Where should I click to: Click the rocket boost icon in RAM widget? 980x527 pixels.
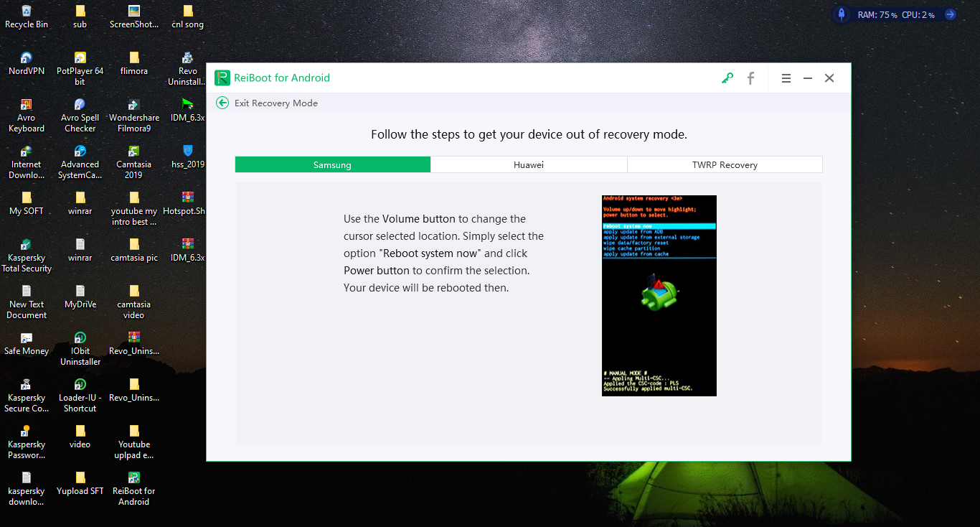click(x=842, y=14)
